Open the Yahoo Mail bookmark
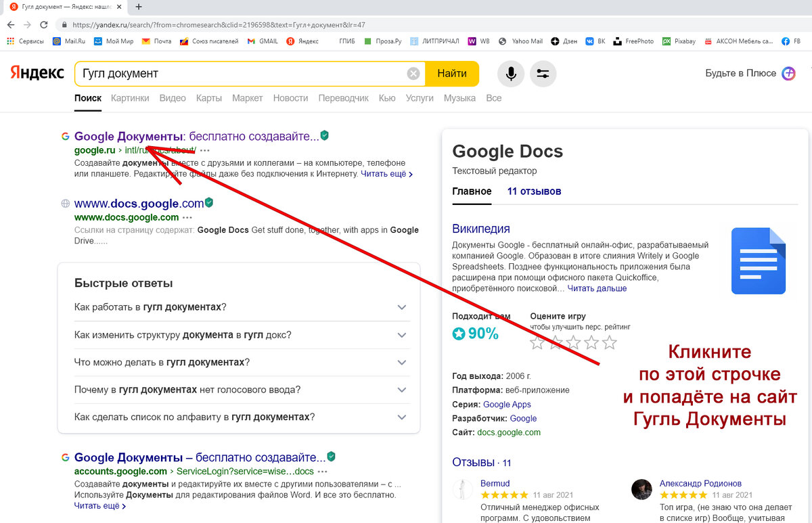Viewport: 812px width, 523px height. [520, 41]
